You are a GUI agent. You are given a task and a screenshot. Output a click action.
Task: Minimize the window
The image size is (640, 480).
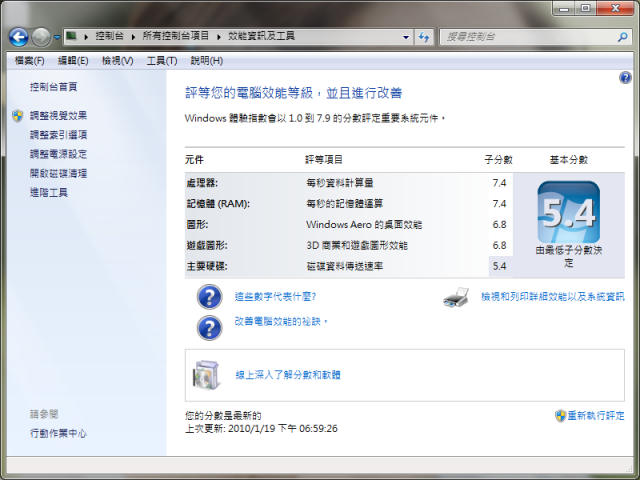[564, 8]
